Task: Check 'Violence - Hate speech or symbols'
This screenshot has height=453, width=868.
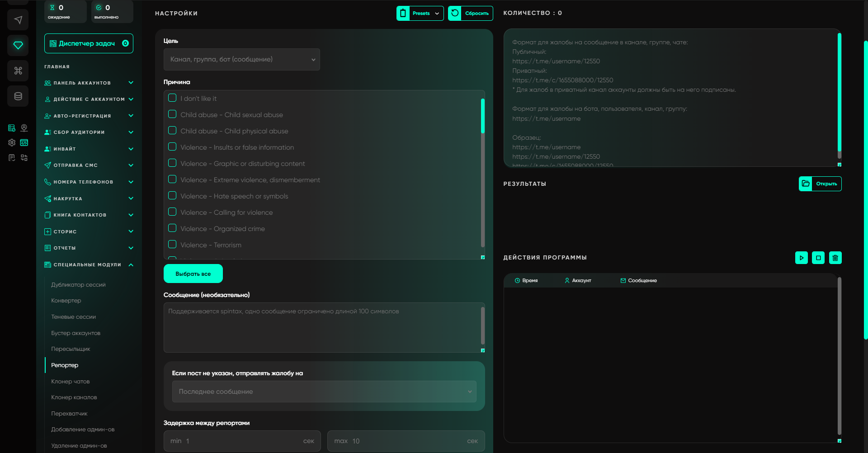Action: point(172,195)
